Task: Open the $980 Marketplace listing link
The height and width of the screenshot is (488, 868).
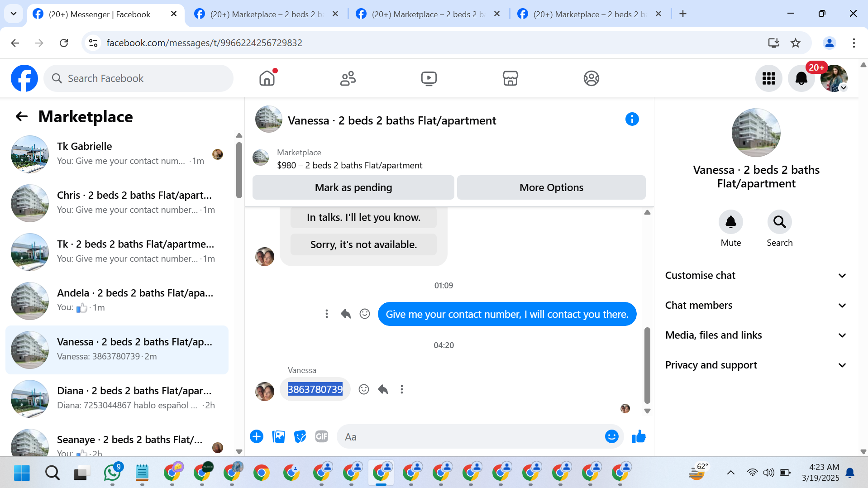Action: click(349, 165)
